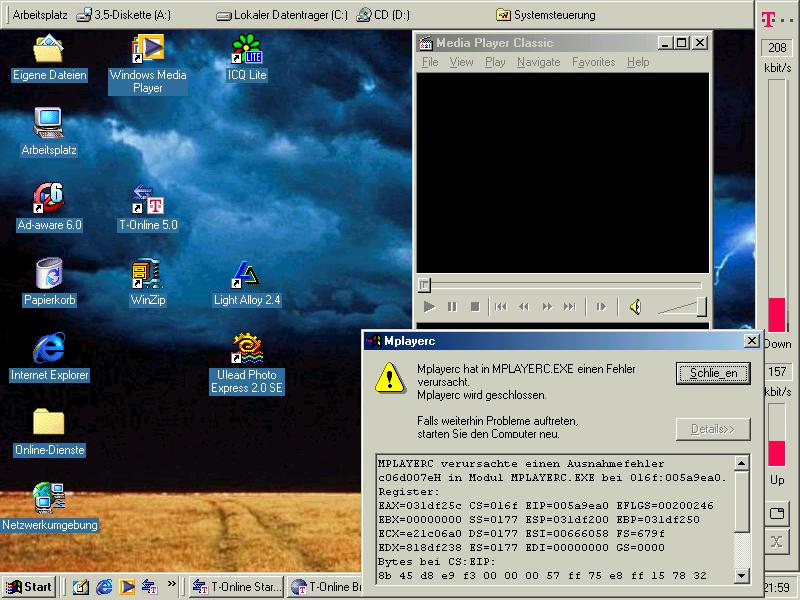Switch to the 'T-Online Star...' taskbar button
Viewport: 800px width, 600px height.
click(237, 587)
